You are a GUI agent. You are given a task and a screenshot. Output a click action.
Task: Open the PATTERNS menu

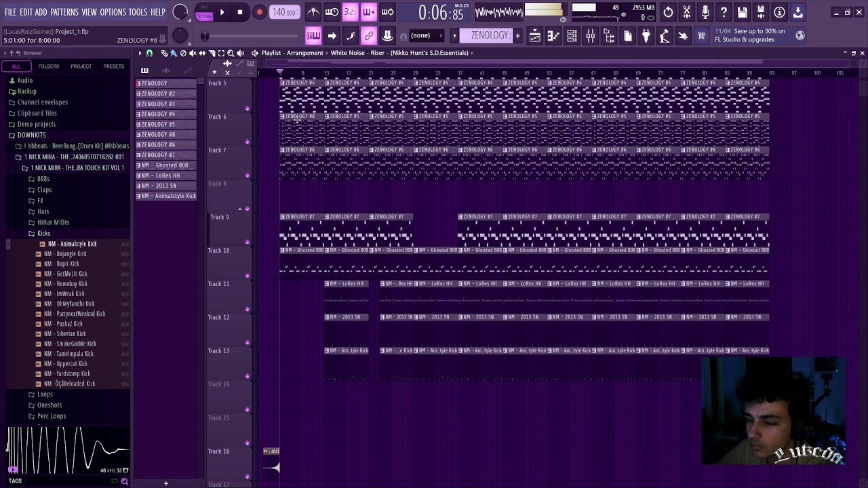click(64, 12)
